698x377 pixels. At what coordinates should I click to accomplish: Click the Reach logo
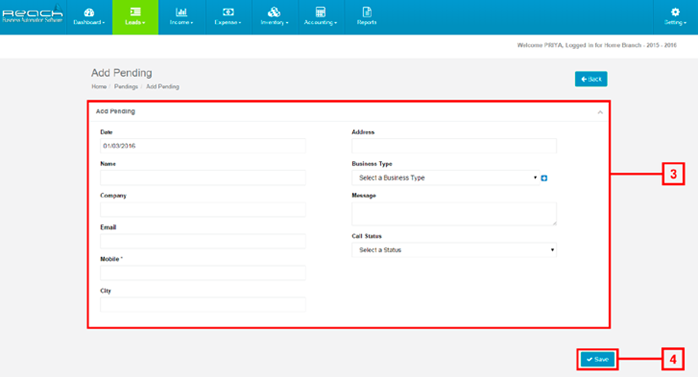32,14
